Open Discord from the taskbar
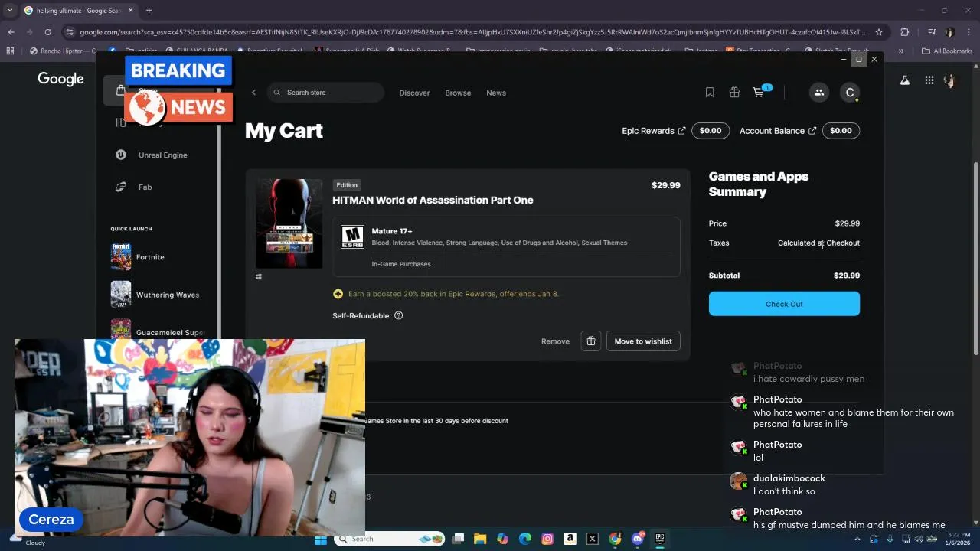 (638, 539)
